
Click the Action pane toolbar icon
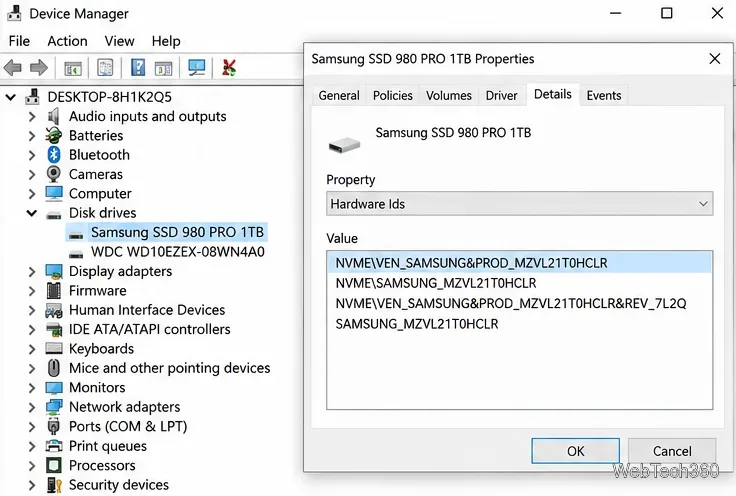[163, 69]
